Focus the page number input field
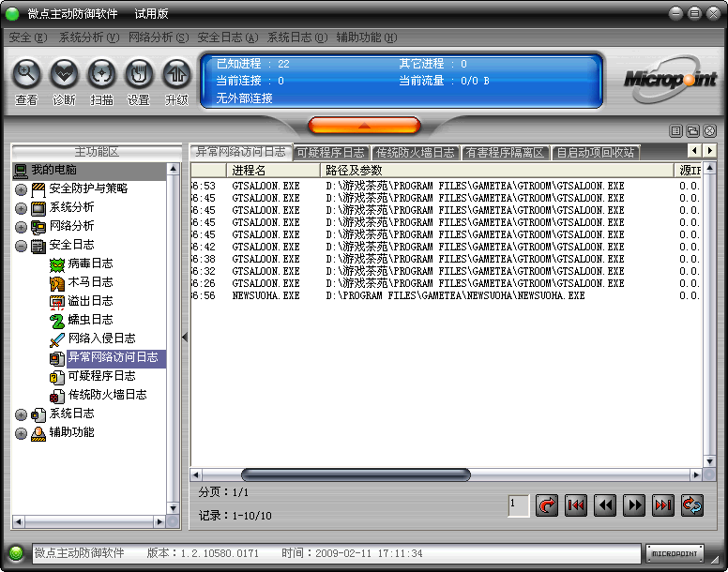The image size is (728, 572). point(519,505)
